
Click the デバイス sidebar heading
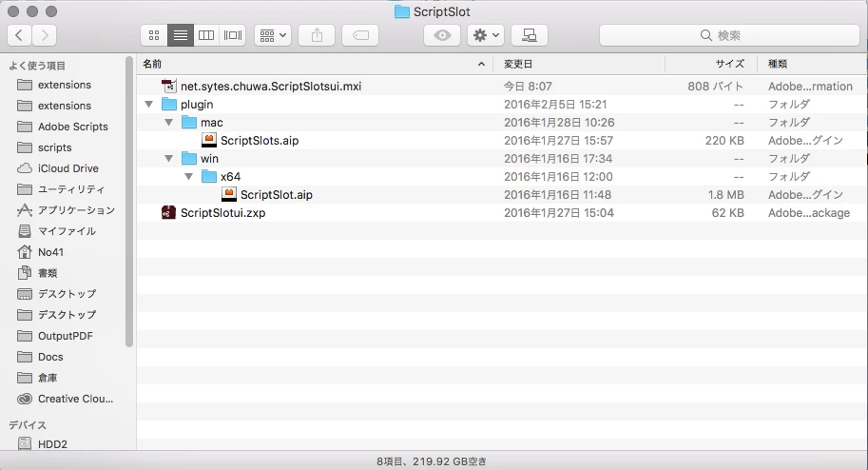point(28,425)
